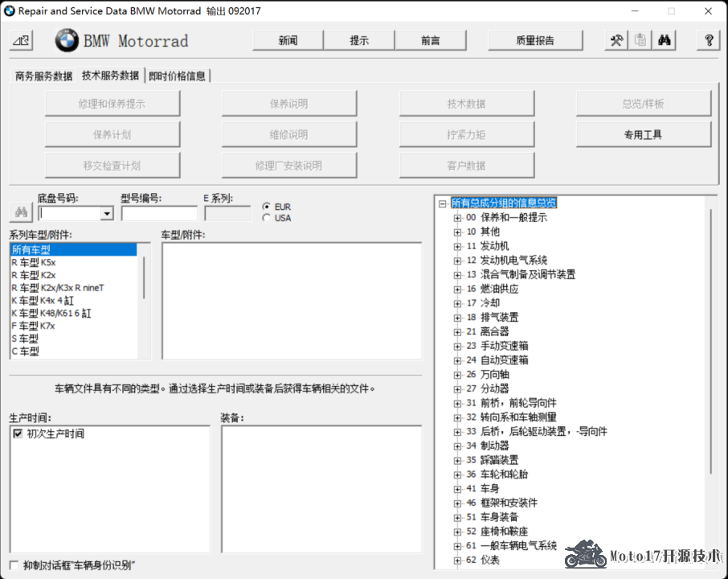Open the 底盘号码 dropdown arrow
Image resolution: width=728 pixels, height=579 pixels.
point(107,213)
